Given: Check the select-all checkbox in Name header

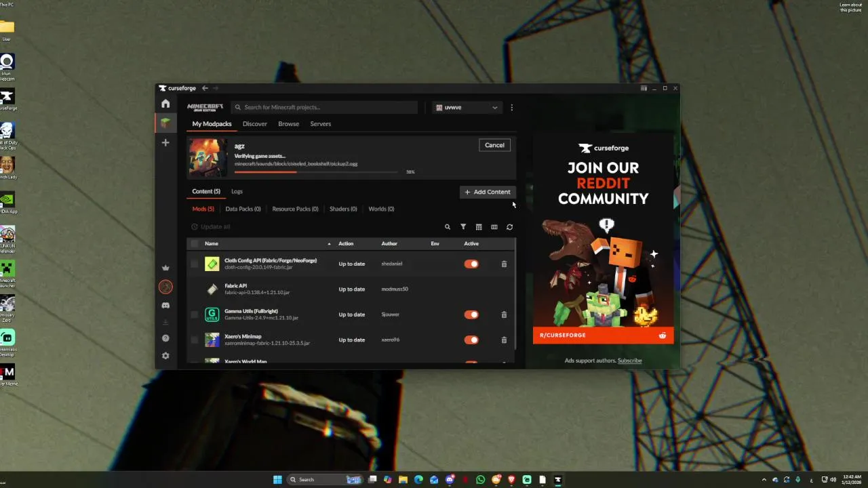Looking at the screenshot, I should click(x=195, y=243).
